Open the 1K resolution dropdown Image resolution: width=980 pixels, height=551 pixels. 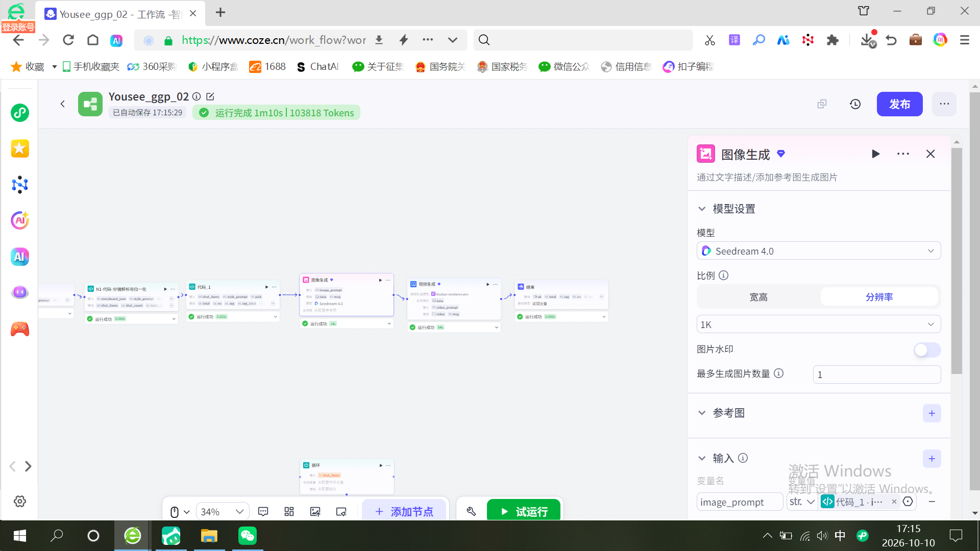click(x=818, y=324)
